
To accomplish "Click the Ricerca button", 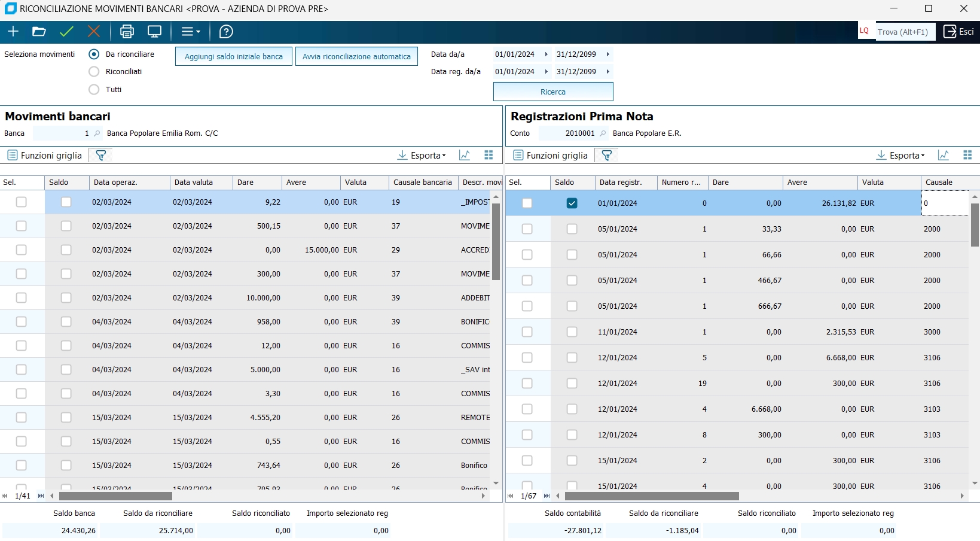I will click(x=553, y=92).
